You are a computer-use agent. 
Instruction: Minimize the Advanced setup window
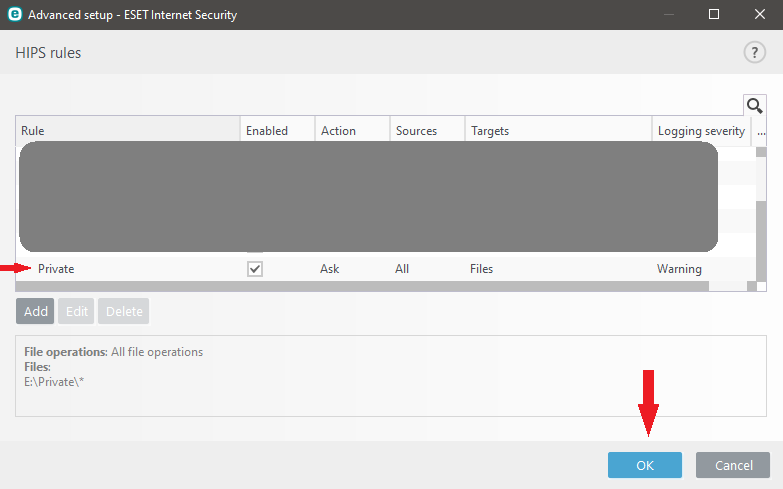click(668, 15)
